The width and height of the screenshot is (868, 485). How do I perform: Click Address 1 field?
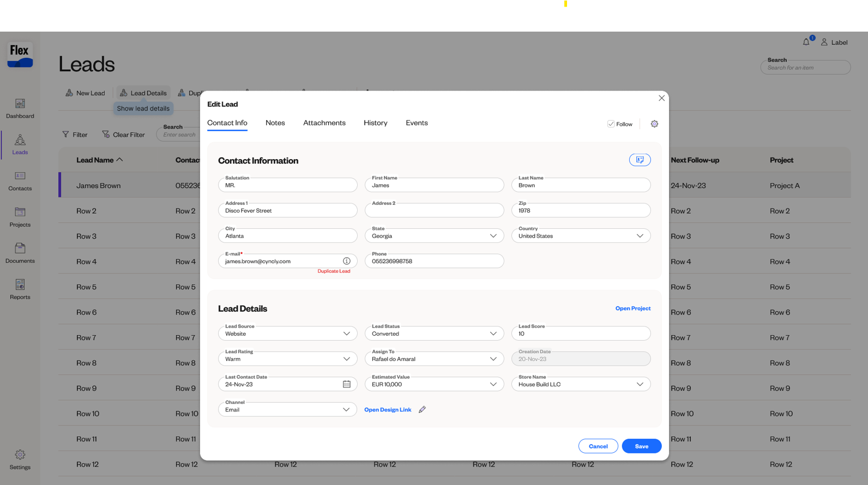[288, 210]
